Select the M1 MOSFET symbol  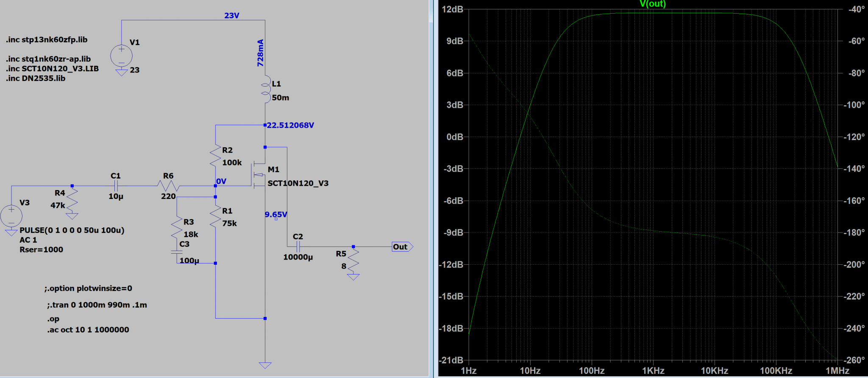tap(259, 175)
